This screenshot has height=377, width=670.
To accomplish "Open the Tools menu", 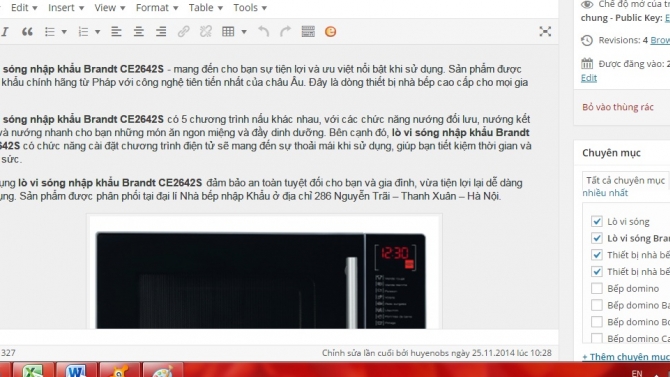I will [x=250, y=8].
